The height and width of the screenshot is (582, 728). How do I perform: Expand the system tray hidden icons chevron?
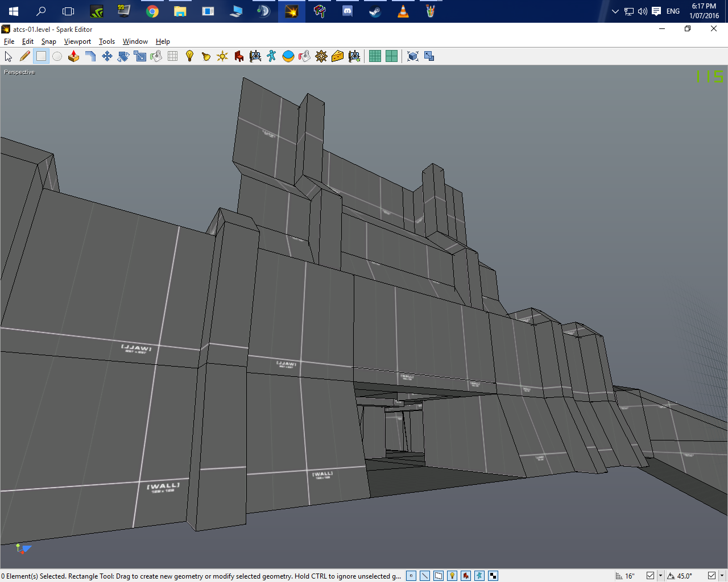tap(615, 11)
